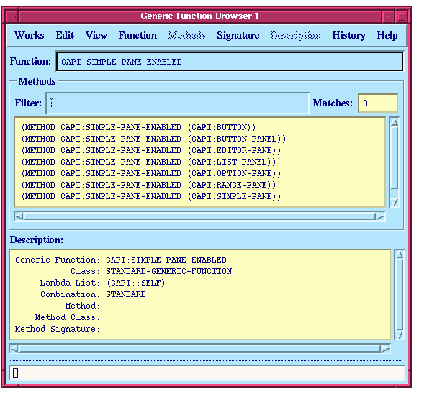Image resolution: width=423 pixels, height=396 pixels.
Task: Open the View menu
Action: [x=96, y=35]
